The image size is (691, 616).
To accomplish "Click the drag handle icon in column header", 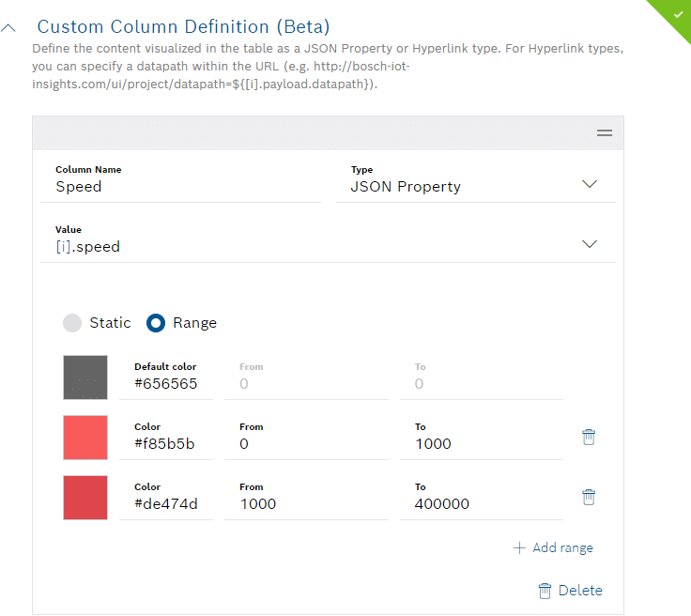I will (x=605, y=133).
